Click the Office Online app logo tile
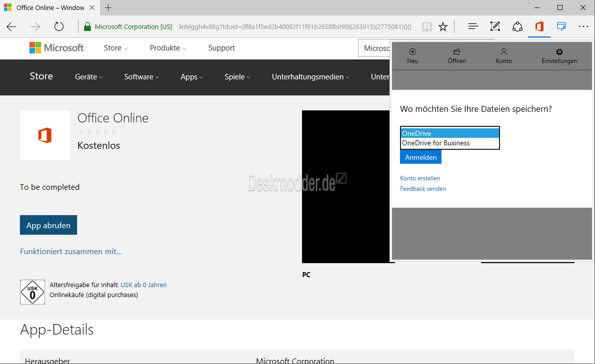 pyautogui.click(x=45, y=135)
